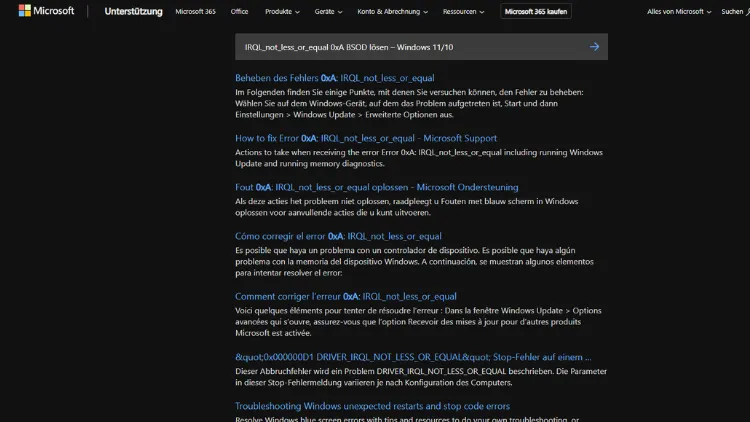Screen dimensions: 750x422
Task: Open 'Comment corriger l'erreur 0xA' result
Action: pyautogui.click(x=345, y=296)
